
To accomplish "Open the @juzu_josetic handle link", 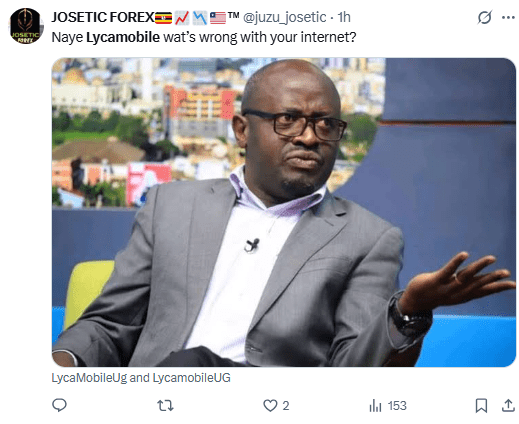I will tap(284, 17).
